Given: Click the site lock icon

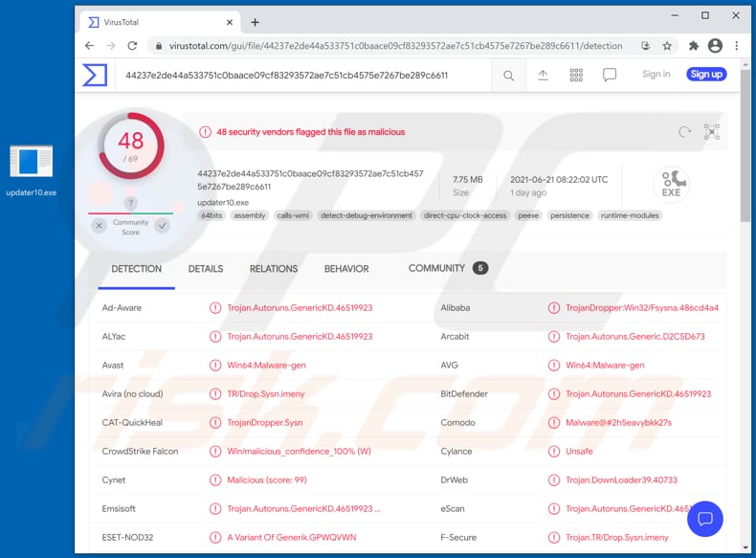Looking at the screenshot, I should (158, 46).
